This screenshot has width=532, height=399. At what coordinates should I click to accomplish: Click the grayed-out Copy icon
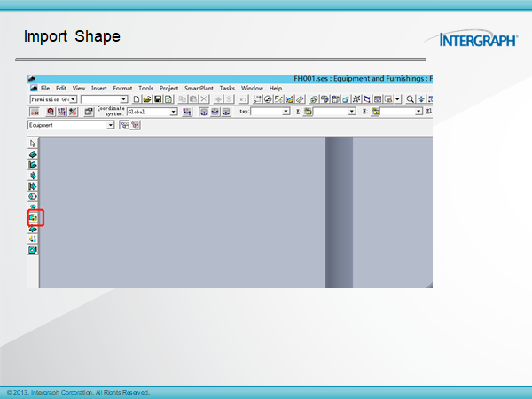[x=183, y=99]
